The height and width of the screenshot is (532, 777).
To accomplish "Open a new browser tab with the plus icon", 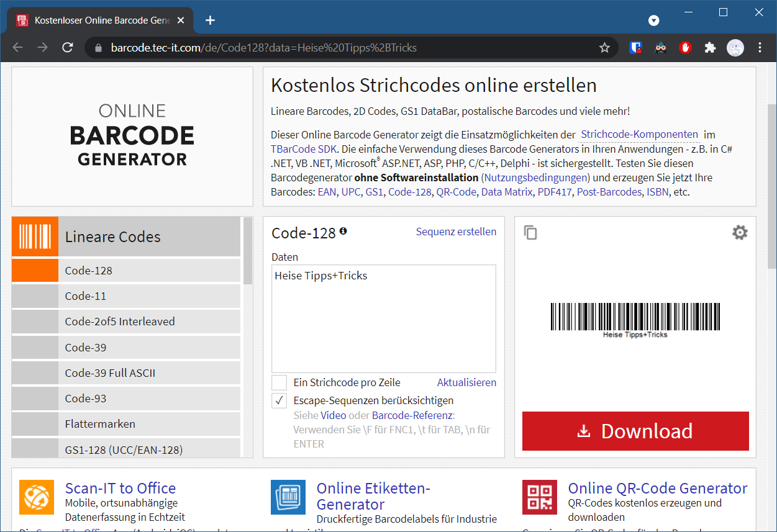I will (210, 20).
